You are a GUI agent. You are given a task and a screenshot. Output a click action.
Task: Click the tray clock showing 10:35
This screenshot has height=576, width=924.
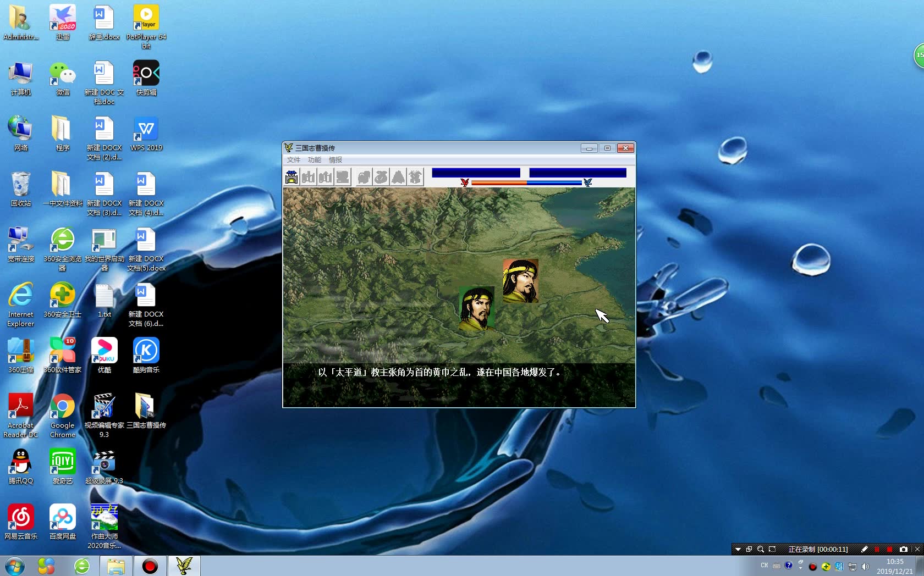(895, 566)
